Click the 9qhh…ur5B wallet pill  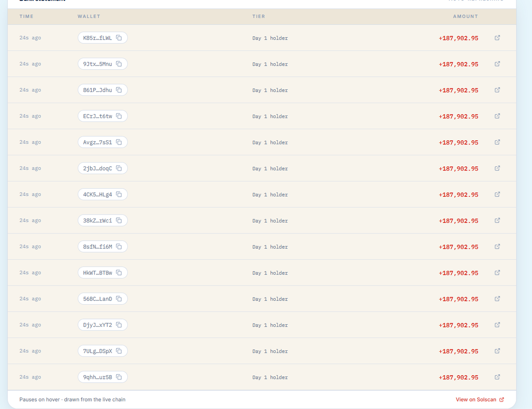102,377
